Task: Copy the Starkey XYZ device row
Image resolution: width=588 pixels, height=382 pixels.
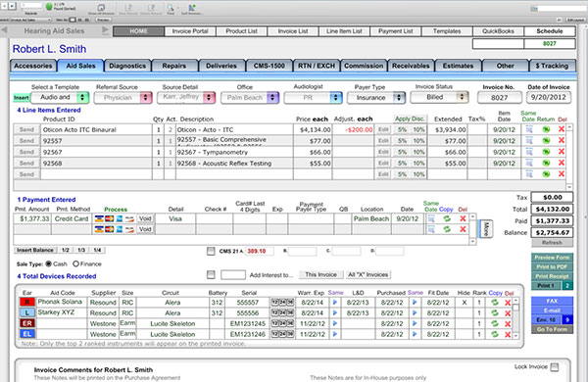Action: click(x=495, y=312)
